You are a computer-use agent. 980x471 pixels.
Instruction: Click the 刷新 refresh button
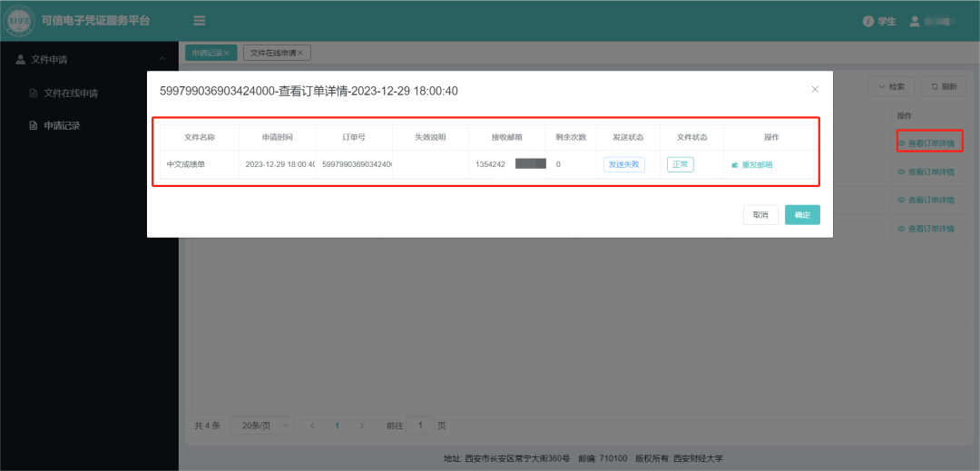[x=944, y=87]
